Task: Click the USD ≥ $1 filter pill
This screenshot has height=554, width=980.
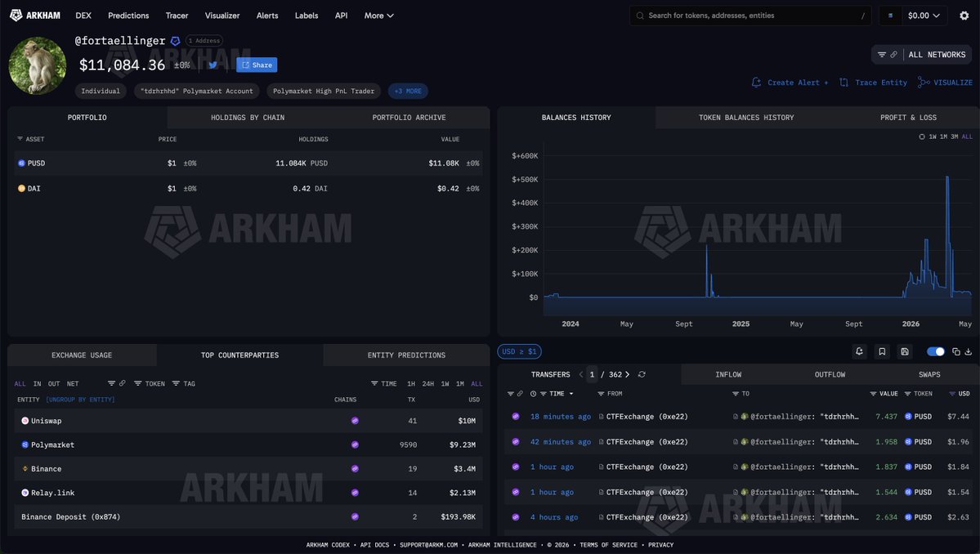Action: pyautogui.click(x=519, y=351)
